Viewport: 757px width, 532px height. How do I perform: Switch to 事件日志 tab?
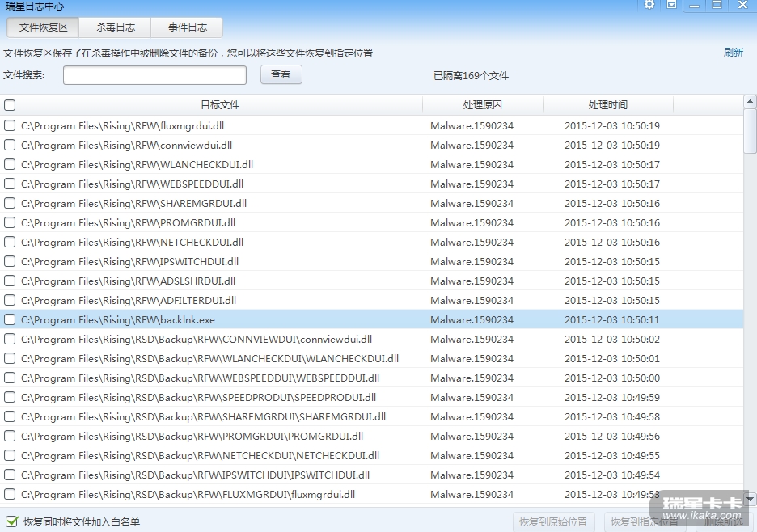click(188, 27)
